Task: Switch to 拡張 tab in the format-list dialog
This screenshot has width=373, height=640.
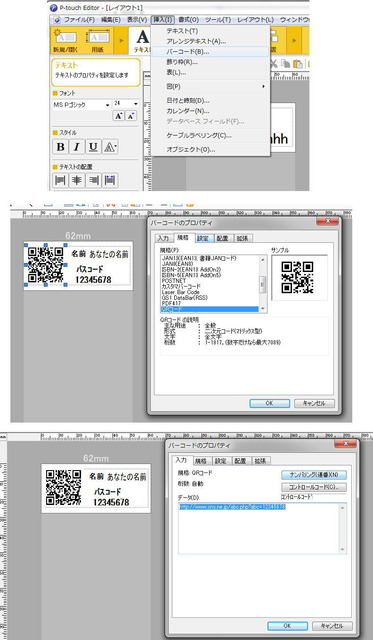Action: click(242, 238)
